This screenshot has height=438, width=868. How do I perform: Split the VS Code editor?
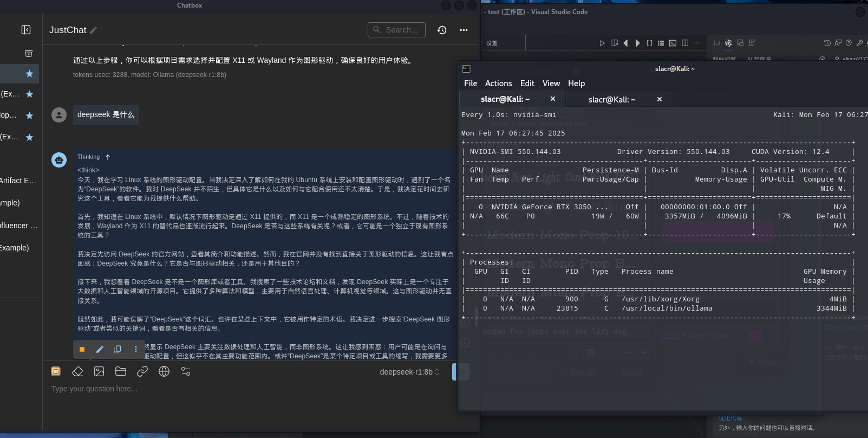pyautogui.click(x=685, y=43)
